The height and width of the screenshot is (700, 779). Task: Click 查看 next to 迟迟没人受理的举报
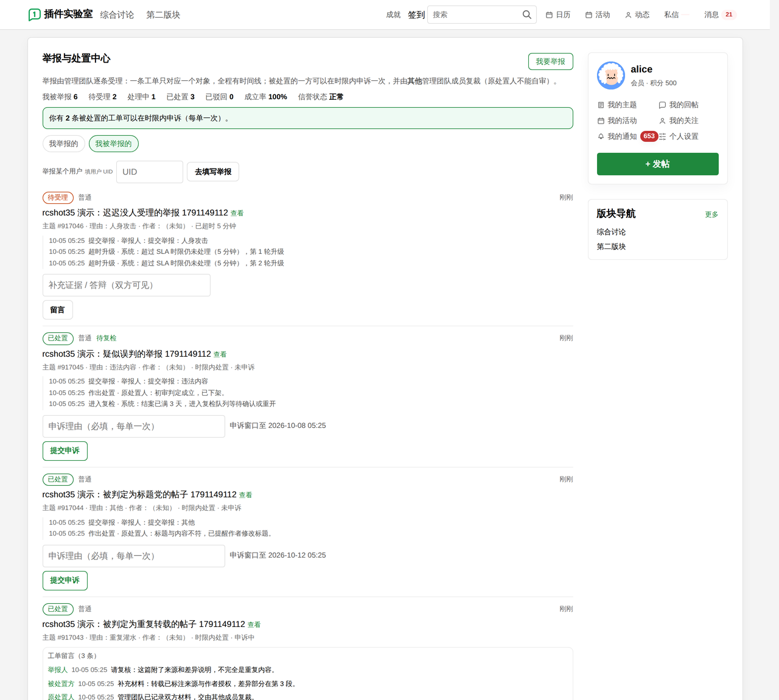(237, 213)
